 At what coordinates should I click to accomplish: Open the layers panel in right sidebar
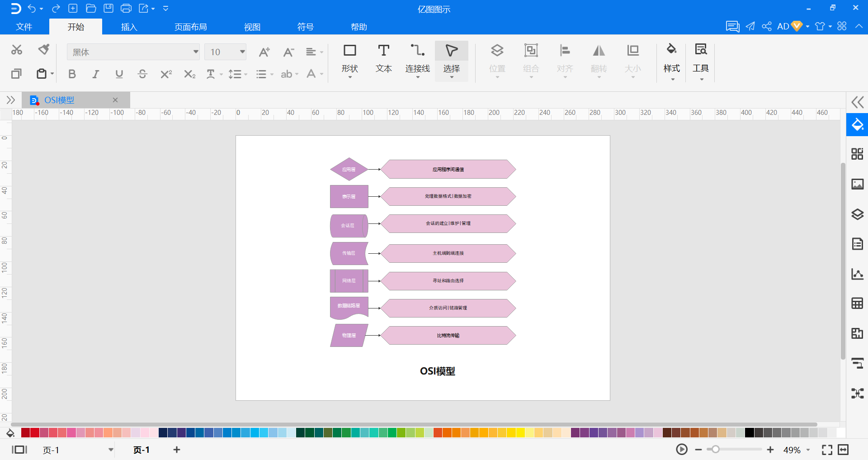pos(857,214)
